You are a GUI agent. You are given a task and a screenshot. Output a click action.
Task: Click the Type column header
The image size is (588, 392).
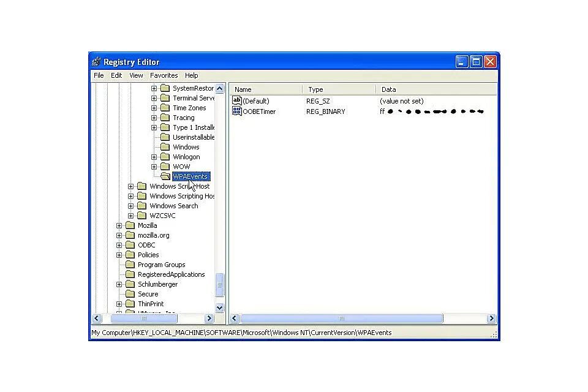click(x=339, y=89)
